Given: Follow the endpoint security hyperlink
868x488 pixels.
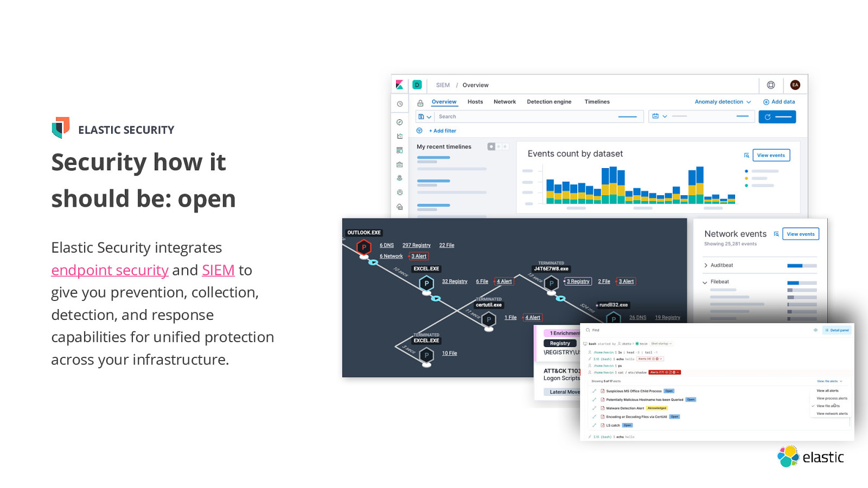Looking at the screenshot, I should [x=110, y=270].
